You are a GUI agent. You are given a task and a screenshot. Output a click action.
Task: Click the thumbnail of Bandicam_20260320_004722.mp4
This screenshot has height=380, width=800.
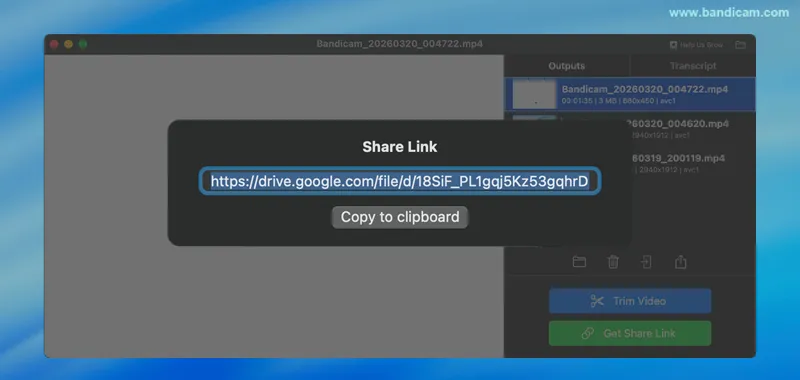coord(534,94)
